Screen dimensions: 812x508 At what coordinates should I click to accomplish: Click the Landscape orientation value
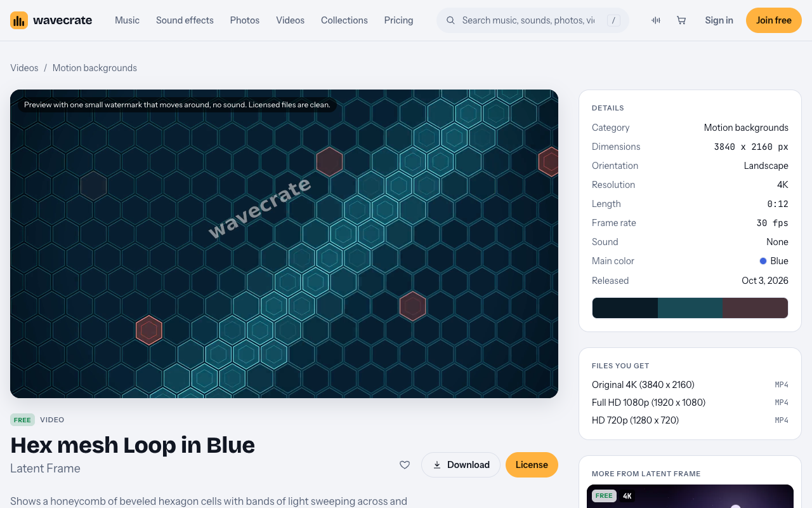pos(766,166)
